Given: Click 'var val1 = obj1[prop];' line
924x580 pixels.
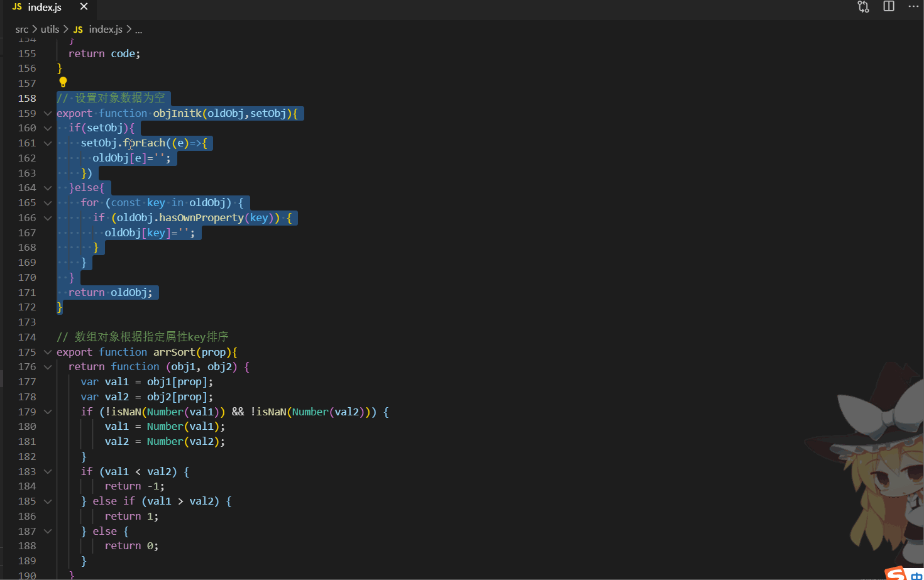Looking at the screenshot, I should click(x=147, y=381).
